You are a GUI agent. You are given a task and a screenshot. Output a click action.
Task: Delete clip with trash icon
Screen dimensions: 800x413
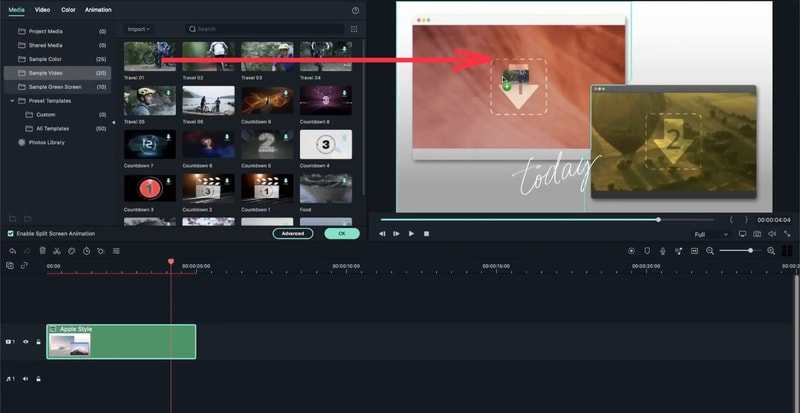tap(42, 251)
